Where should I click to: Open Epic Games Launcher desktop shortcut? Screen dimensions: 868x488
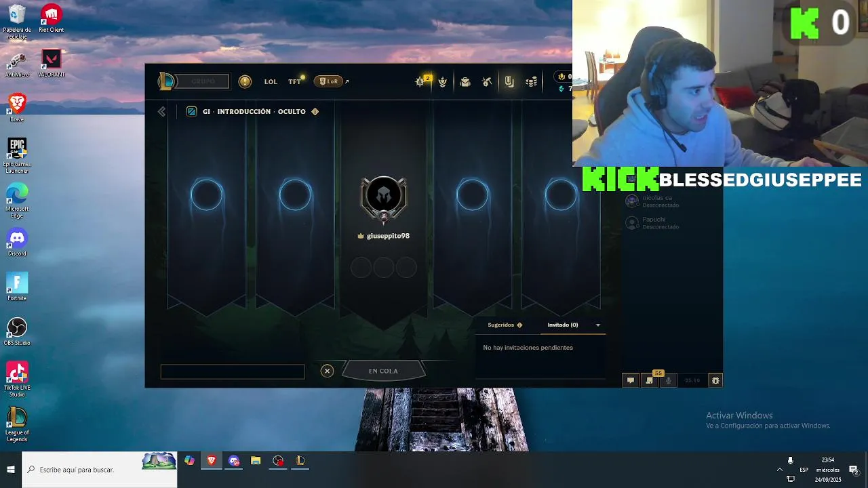(17, 155)
